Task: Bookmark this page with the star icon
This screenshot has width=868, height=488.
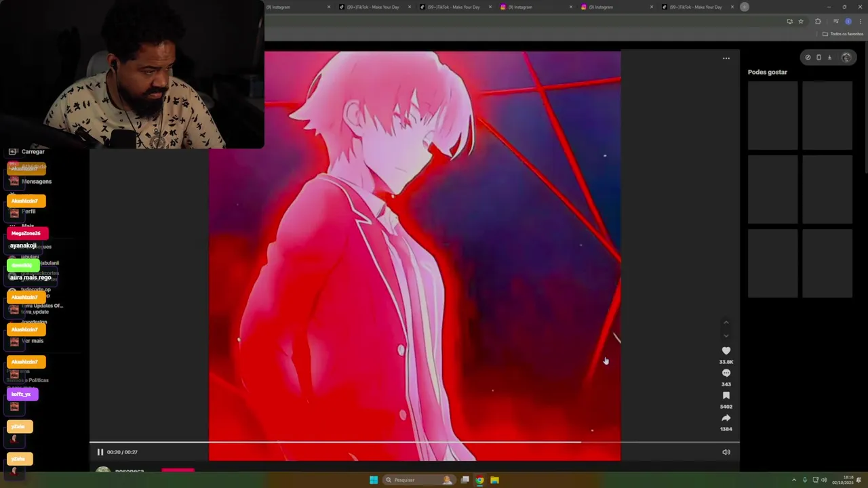Action: click(x=801, y=22)
